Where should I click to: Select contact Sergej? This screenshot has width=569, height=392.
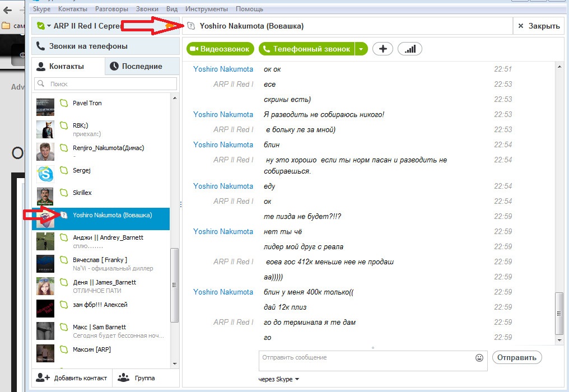point(101,174)
